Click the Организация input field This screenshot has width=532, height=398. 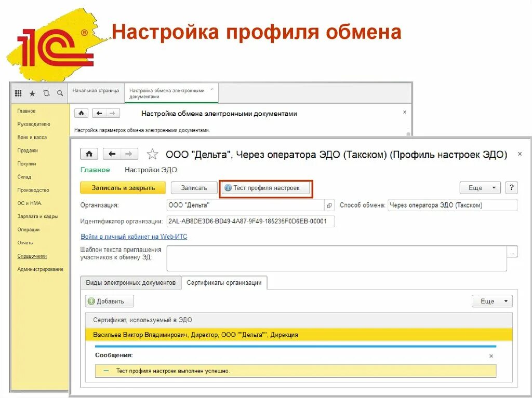(x=246, y=205)
